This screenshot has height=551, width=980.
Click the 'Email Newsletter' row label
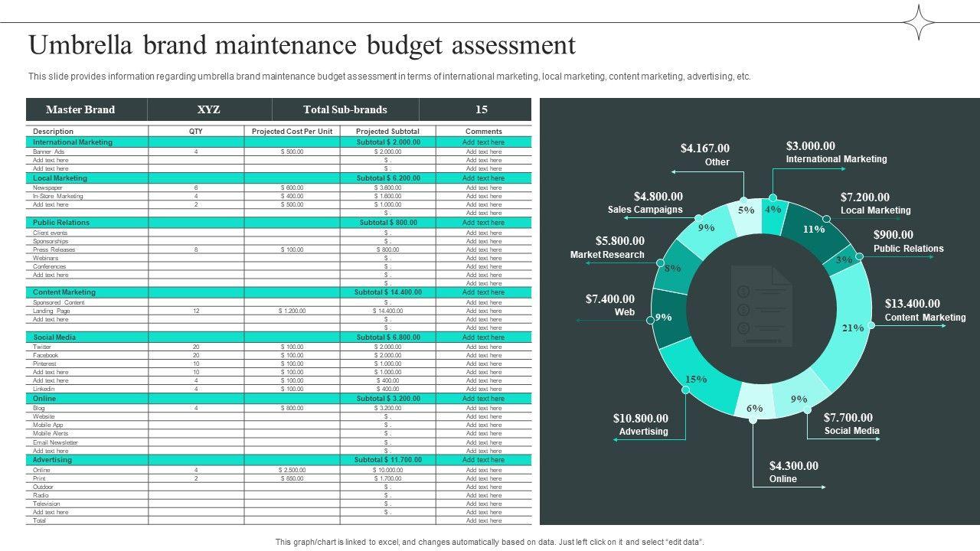55,442
